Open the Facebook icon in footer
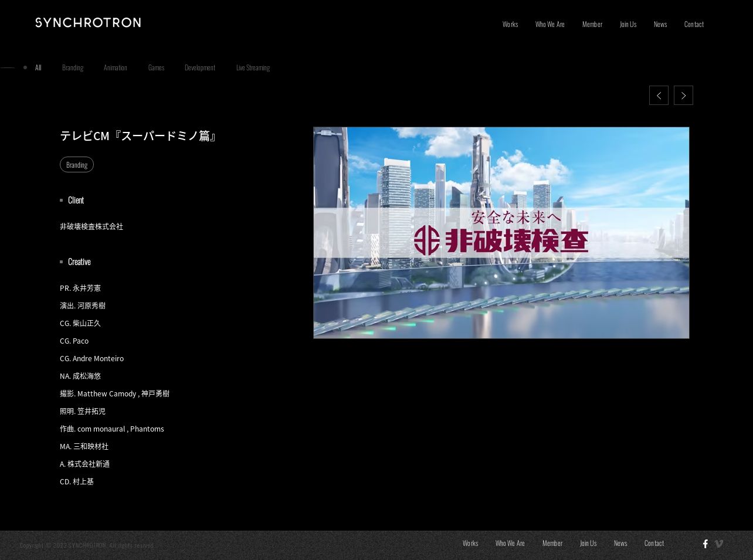The width and height of the screenshot is (753, 560). (705, 544)
